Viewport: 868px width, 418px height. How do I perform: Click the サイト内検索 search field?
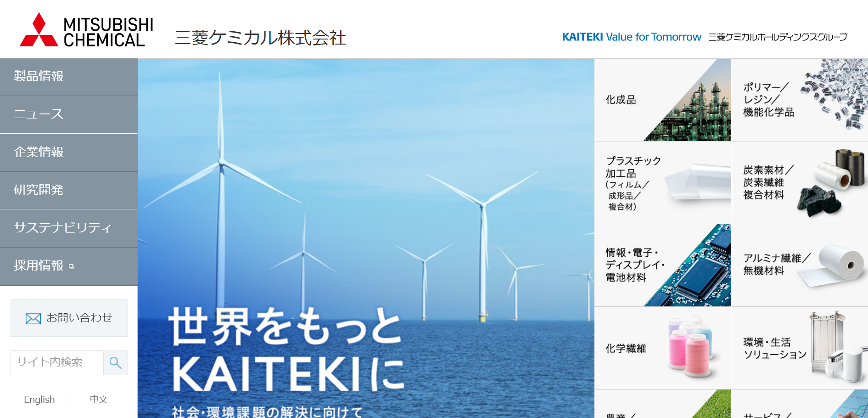coord(57,363)
